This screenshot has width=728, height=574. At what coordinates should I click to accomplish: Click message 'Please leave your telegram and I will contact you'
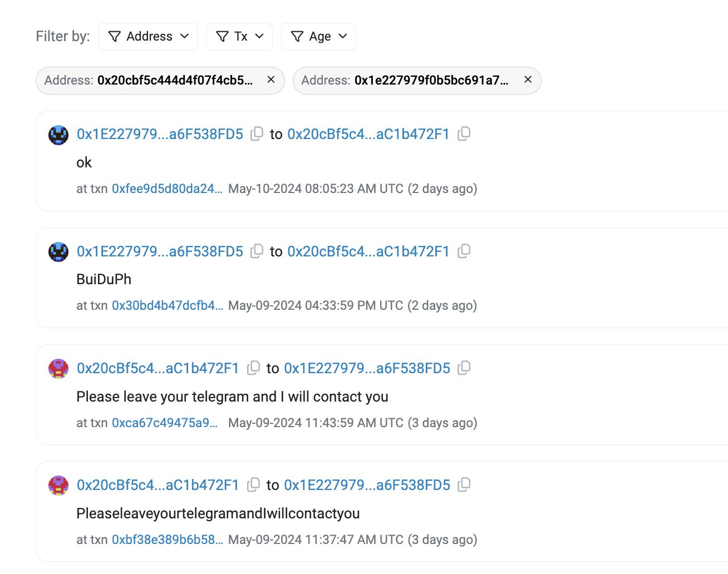(232, 397)
